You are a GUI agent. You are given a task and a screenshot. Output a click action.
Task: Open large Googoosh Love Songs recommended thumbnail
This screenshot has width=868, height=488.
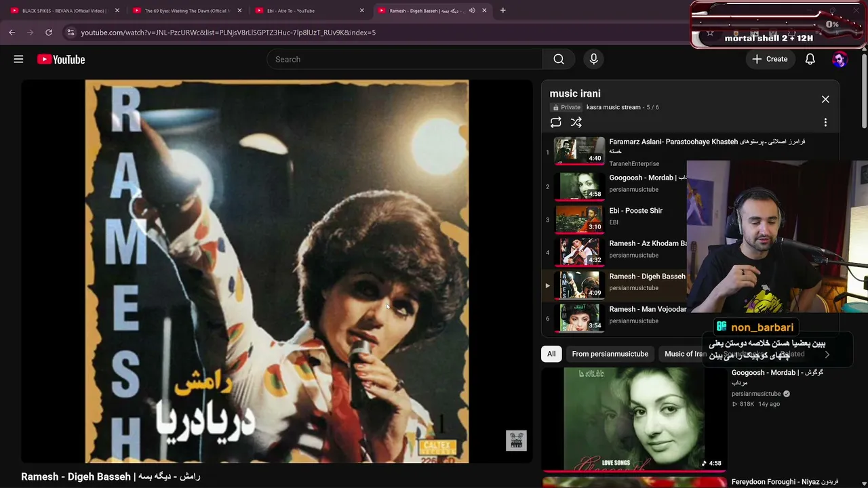tap(634, 419)
